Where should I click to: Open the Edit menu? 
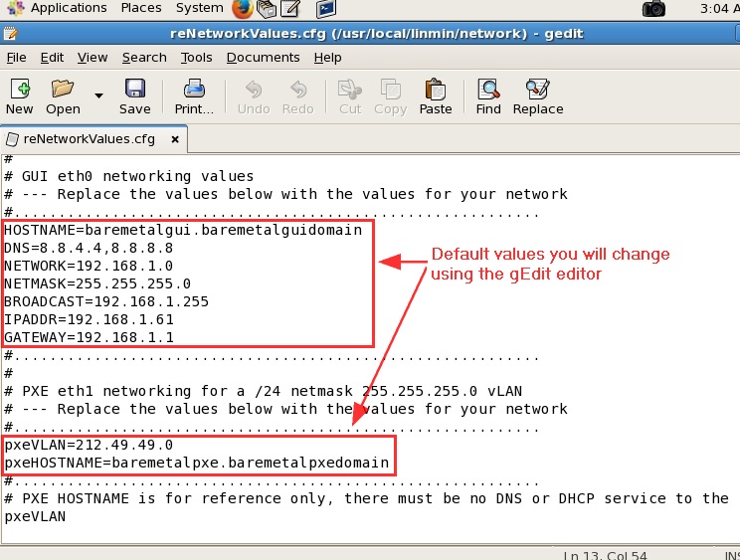point(52,57)
